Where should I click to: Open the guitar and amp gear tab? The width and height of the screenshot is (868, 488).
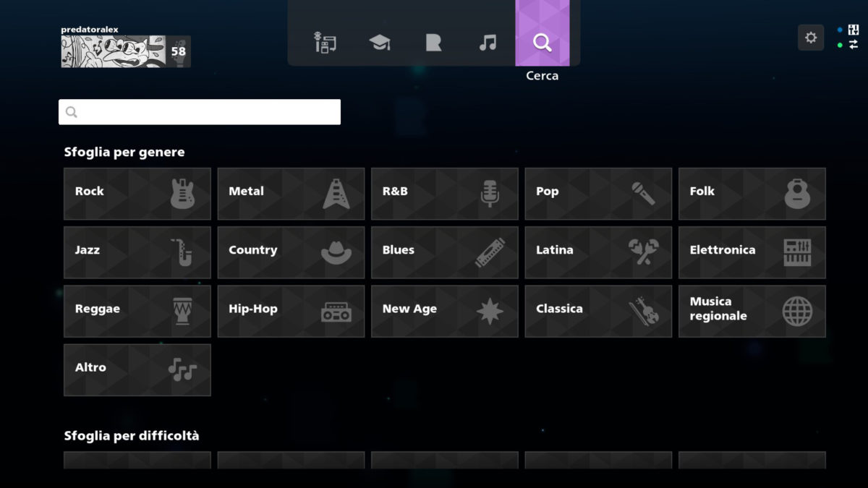coord(325,43)
